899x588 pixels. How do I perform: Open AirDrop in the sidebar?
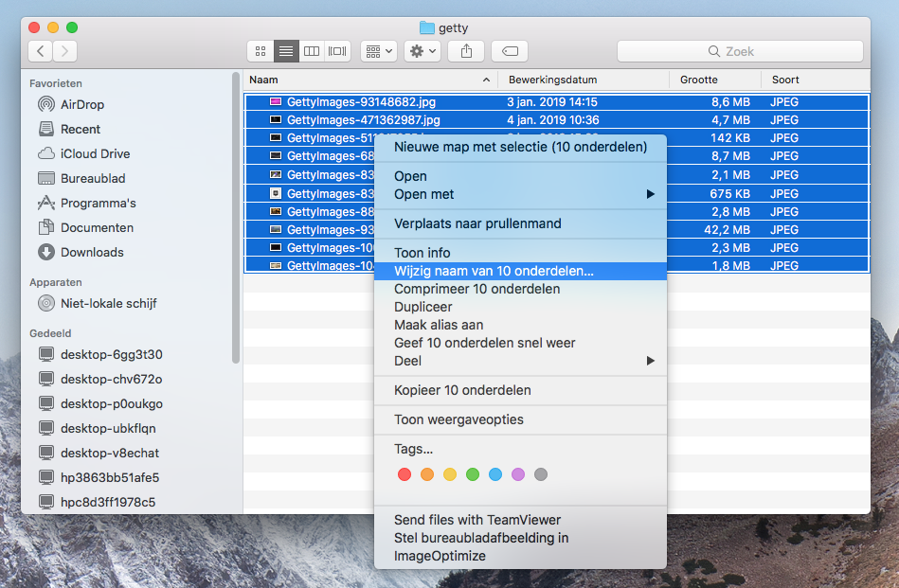81,104
